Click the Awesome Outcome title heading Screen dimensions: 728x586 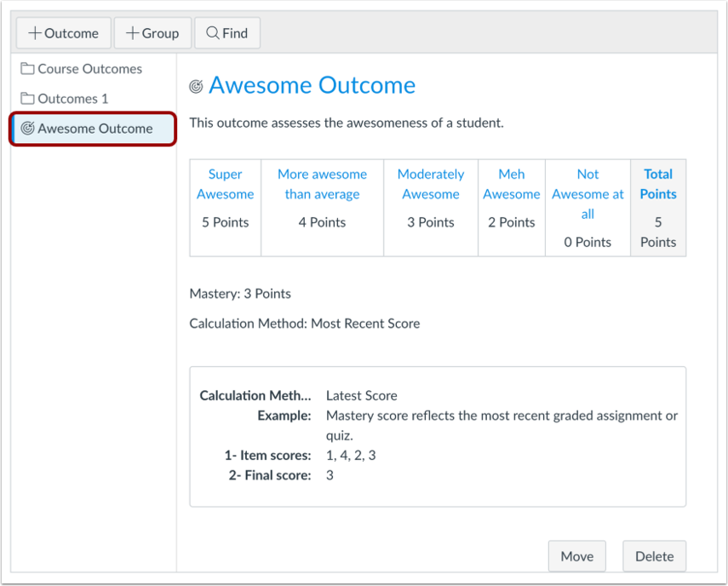coord(312,85)
